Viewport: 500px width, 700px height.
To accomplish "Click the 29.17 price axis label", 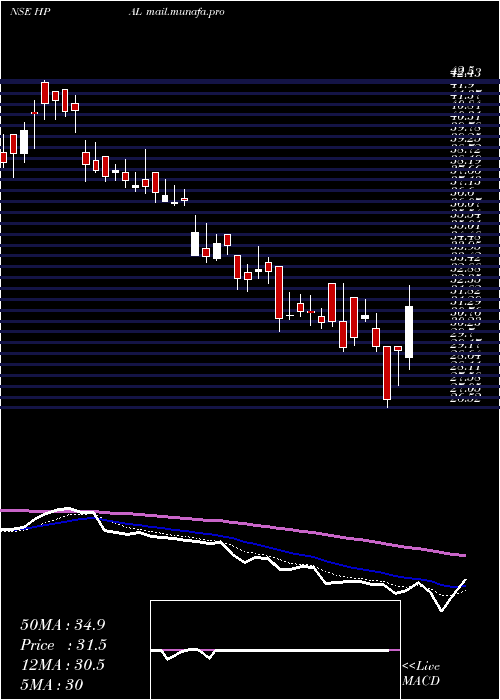I will (x=467, y=345).
